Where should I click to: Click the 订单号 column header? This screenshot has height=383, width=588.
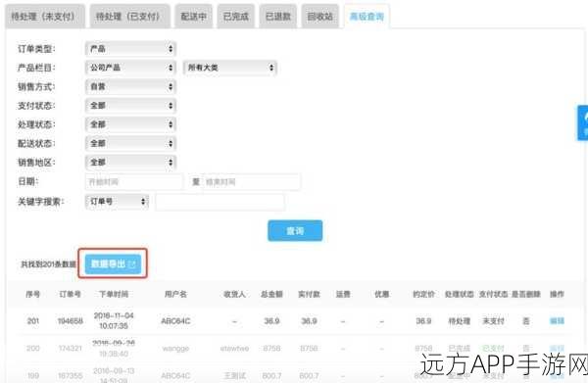(71, 294)
